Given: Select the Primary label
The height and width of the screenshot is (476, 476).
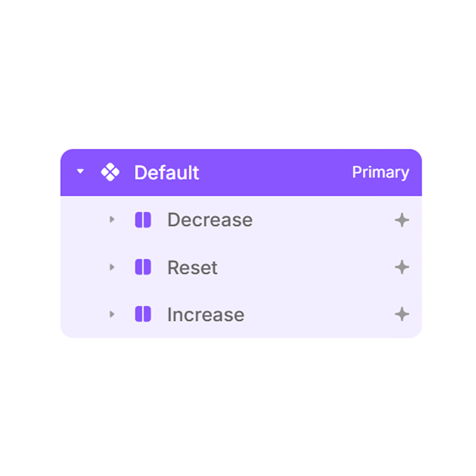Looking at the screenshot, I should click(x=381, y=172).
